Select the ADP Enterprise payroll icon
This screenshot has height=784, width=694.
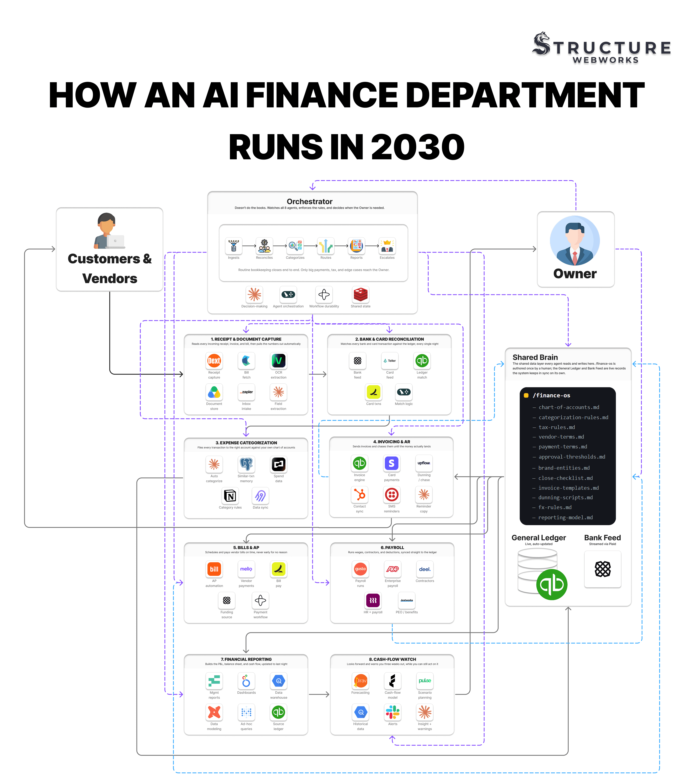coord(392,569)
